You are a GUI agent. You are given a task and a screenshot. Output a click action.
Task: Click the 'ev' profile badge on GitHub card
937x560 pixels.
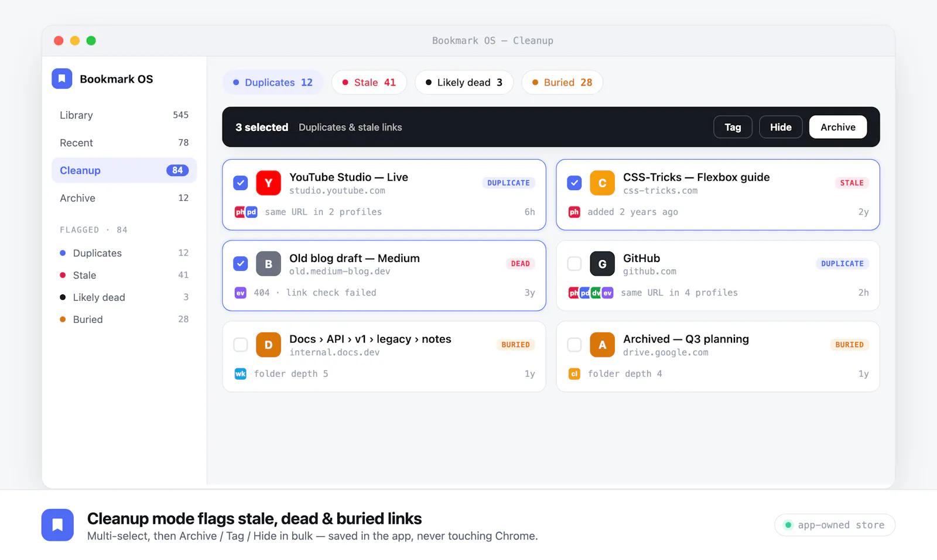click(x=607, y=293)
